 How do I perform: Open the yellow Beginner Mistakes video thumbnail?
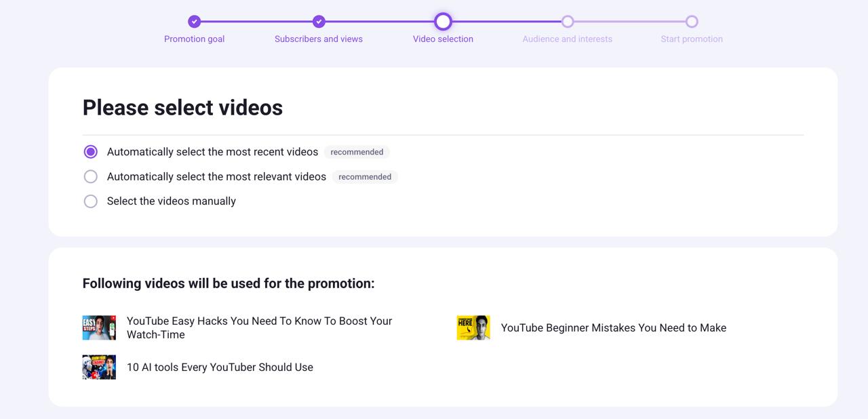tap(473, 327)
